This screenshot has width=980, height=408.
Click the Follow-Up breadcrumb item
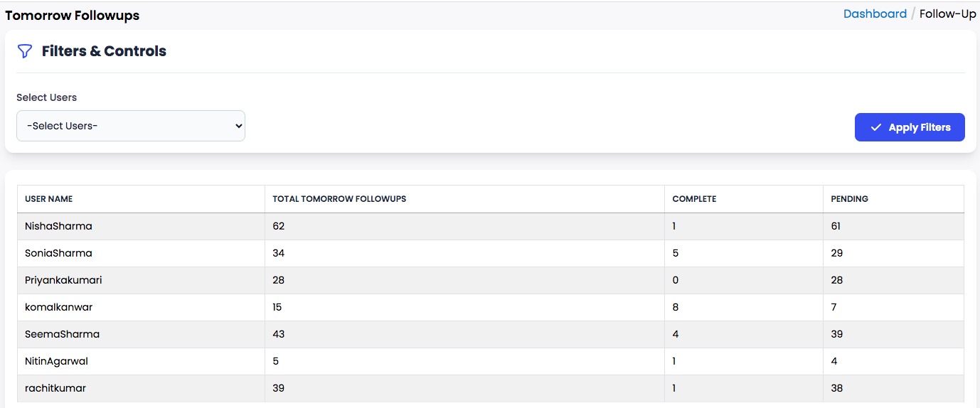point(947,14)
